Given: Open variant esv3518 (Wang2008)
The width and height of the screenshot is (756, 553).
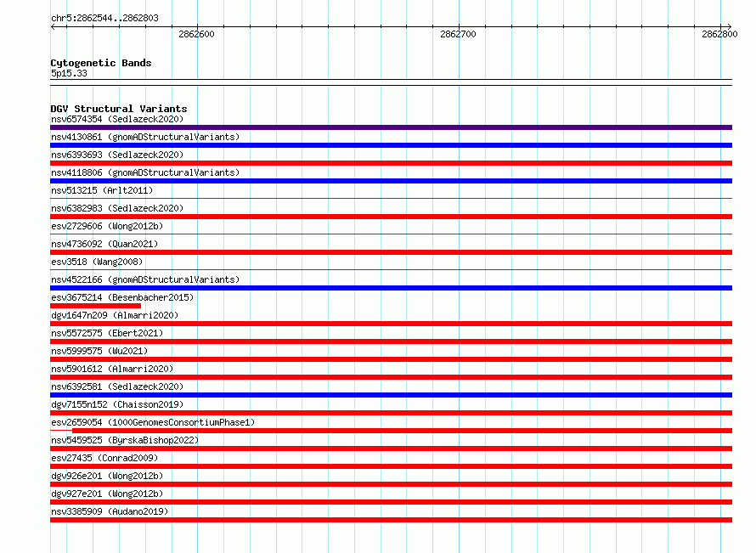Looking at the screenshot, I should tap(97, 262).
